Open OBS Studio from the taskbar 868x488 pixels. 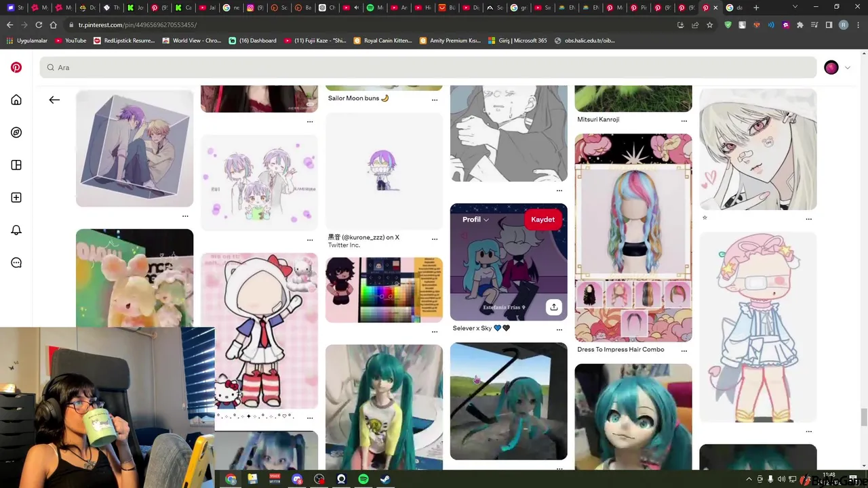click(319, 479)
